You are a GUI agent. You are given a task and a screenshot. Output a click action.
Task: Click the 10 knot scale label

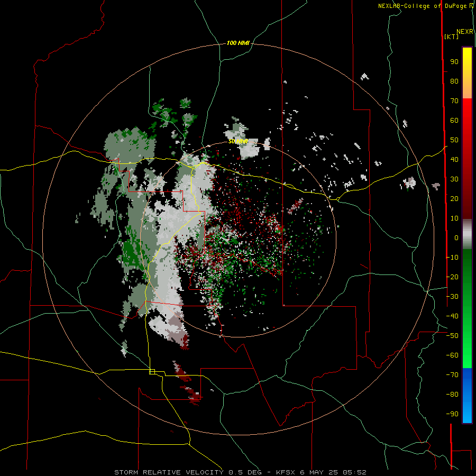click(x=454, y=218)
